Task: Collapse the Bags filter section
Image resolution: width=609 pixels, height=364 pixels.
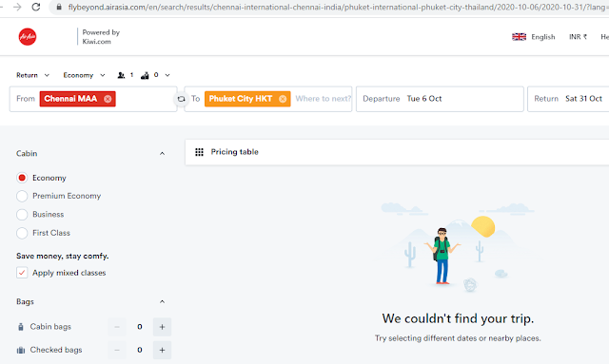Action: tap(163, 301)
